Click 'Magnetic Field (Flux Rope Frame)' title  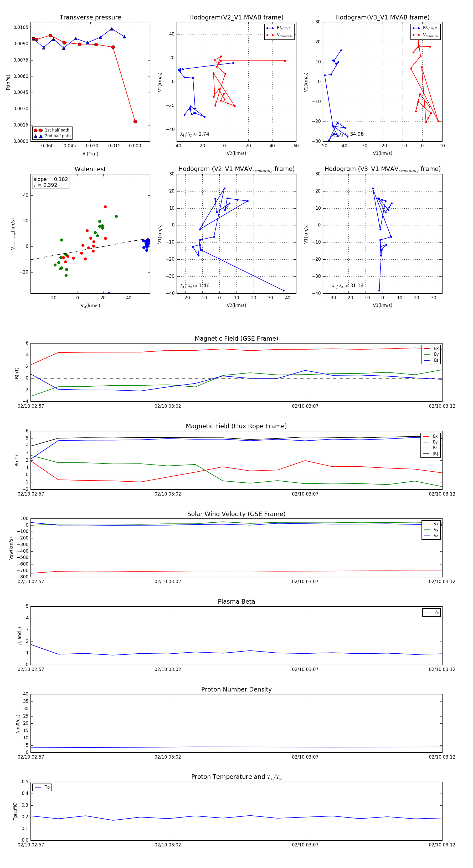(x=236, y=426)
